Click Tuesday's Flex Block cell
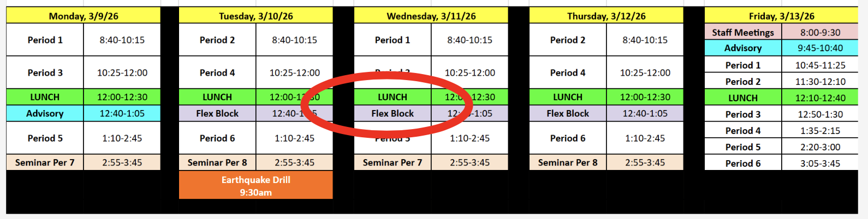The height and width of the screenshot is (219, 868). coord(217,113)
